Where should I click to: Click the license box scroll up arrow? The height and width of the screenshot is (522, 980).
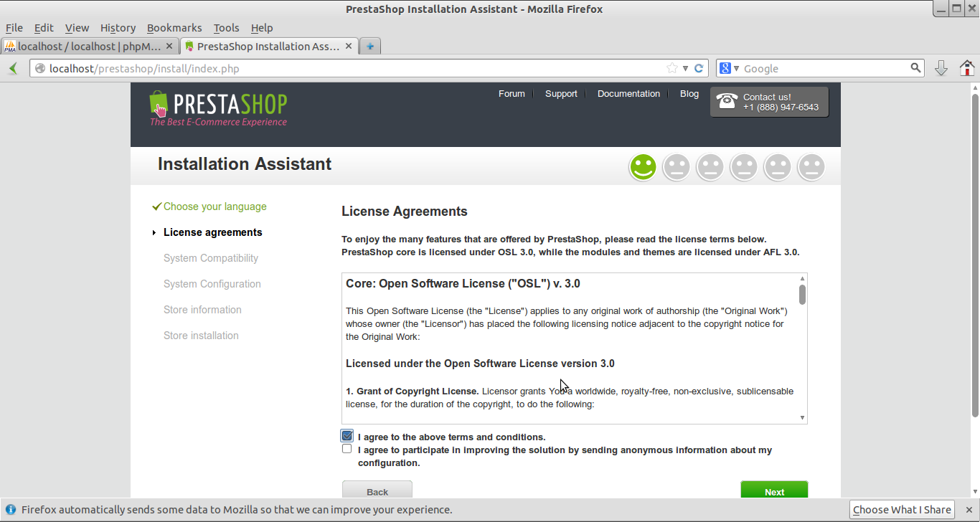(802, 278)
